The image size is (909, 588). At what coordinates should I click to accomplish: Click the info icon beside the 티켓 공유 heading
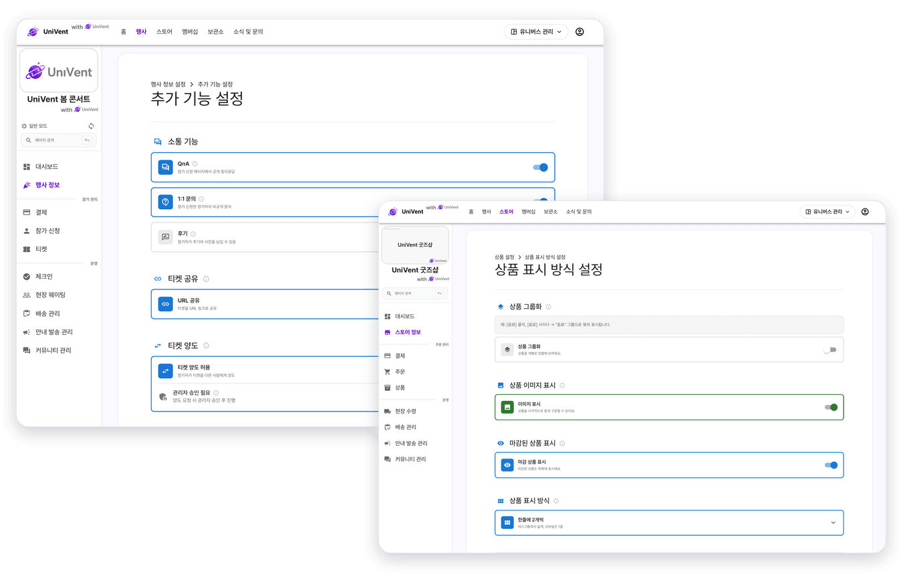pyautogui.click(x=206, y=279)
